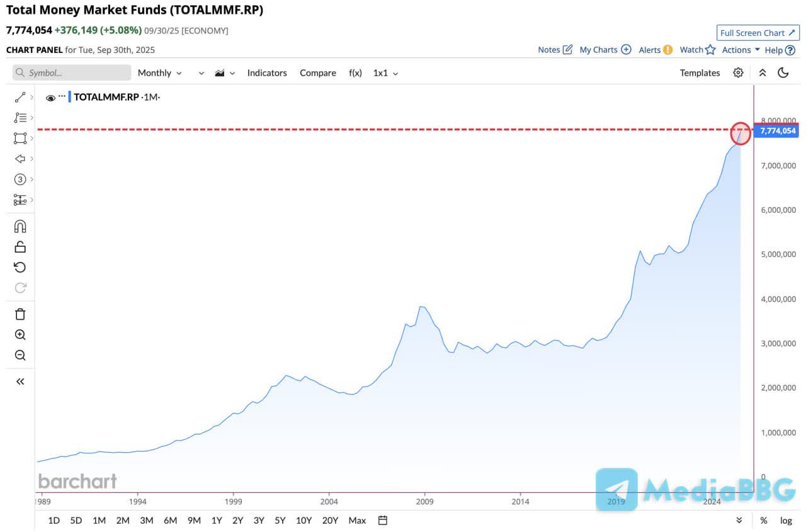Switch to dark mode with moon icon
806x532 pixels.
(x=783, y=72)
